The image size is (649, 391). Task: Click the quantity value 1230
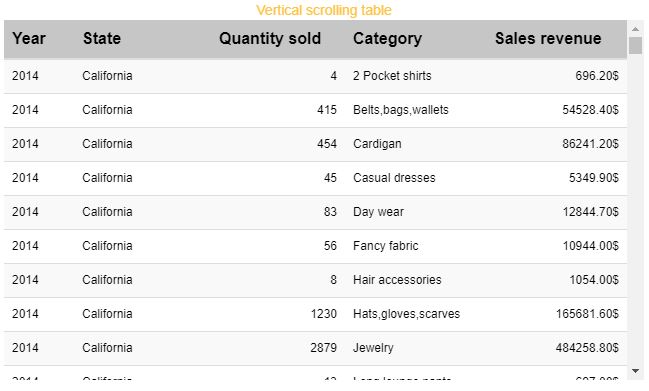point(324,314)
